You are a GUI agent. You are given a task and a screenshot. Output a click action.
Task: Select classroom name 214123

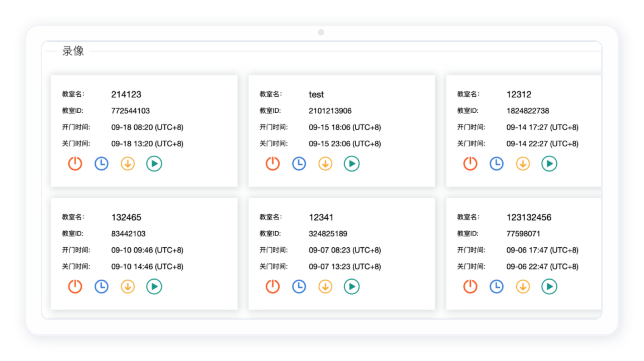(126, 94)
